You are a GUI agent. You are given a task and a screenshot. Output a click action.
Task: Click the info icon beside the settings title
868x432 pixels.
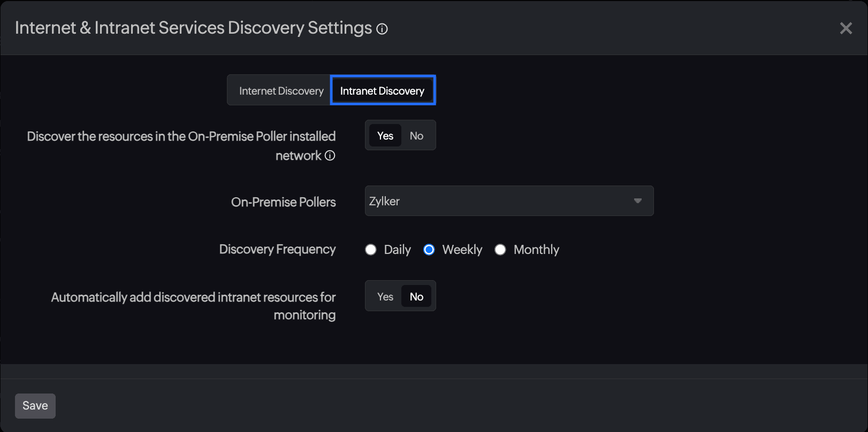(382, 29)
